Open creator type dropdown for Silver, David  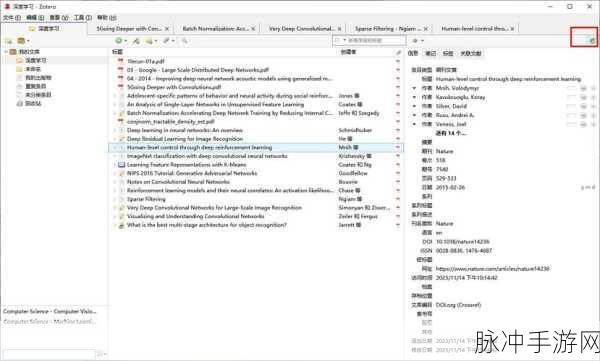point(414,106)
